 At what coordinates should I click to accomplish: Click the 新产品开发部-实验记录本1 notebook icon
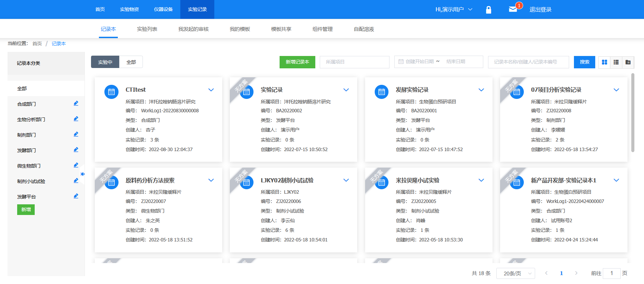(517, 182)
